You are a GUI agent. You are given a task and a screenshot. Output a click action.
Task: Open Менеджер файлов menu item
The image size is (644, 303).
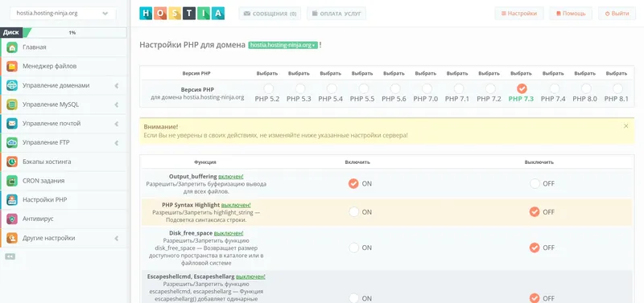[64, 67]
